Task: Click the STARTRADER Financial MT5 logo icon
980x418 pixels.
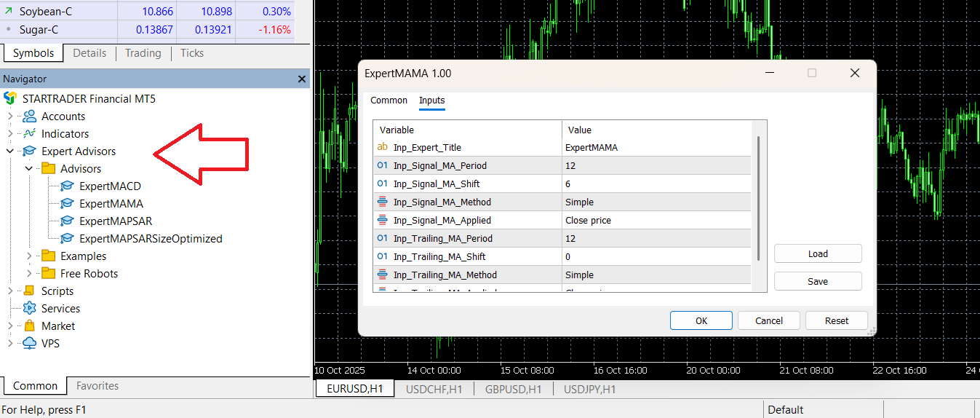Action: (x=10, y=98)
